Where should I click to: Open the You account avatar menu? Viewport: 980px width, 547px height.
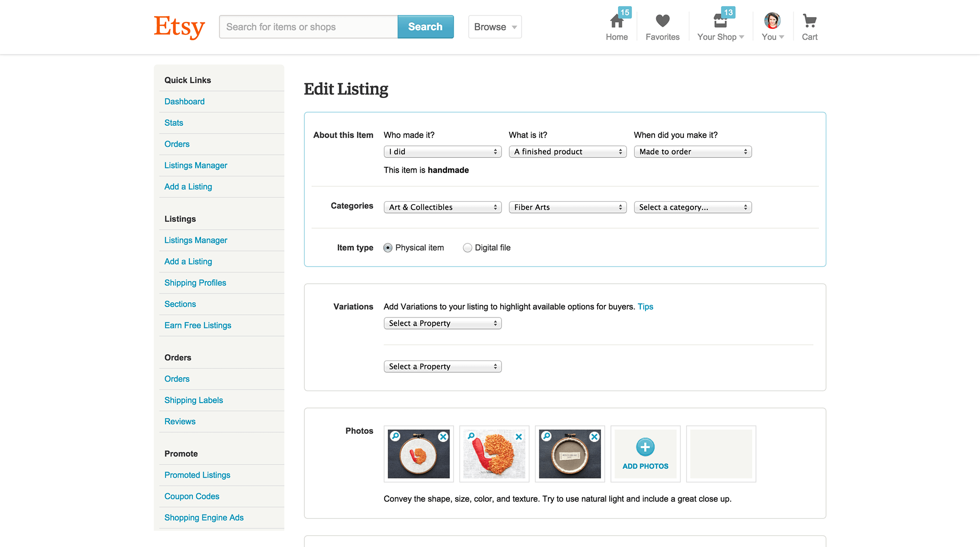coord(771,22)
